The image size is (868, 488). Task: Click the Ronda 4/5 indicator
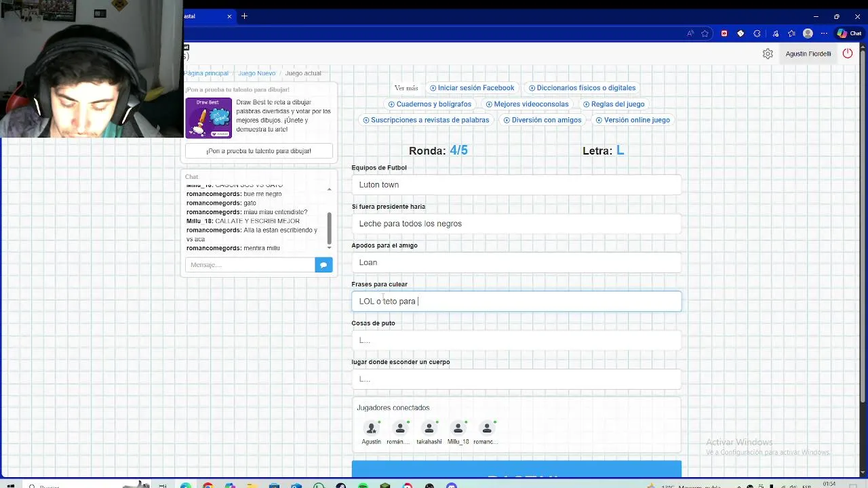(438, 150)
